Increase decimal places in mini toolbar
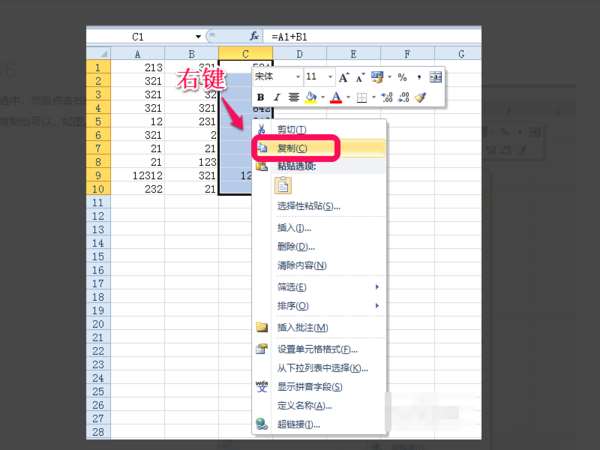This screenshot has height=450, width=600. 387,98
